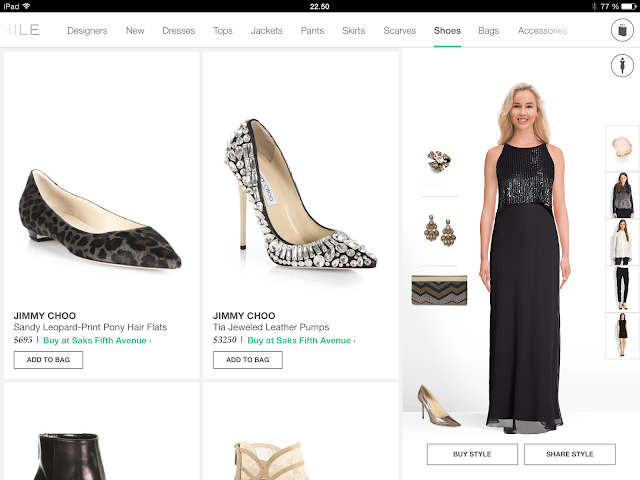Select the chandelier earrings in outfit
Screen dimensions: 640x480
(440, 231)
